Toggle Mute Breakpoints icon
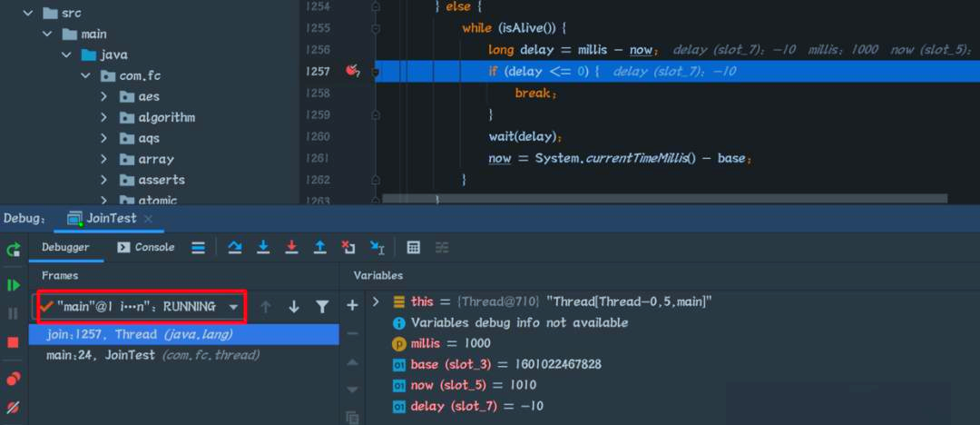 click(13, 408)
